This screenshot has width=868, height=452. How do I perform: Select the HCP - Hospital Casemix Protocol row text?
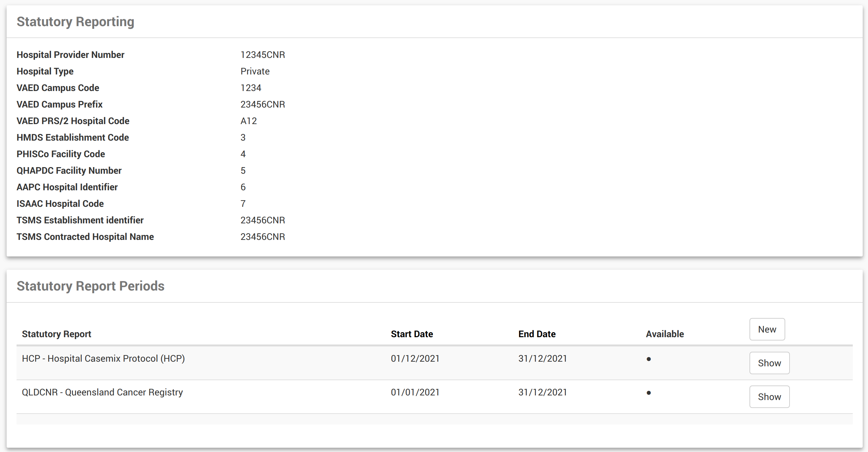[x=103, y=358]
